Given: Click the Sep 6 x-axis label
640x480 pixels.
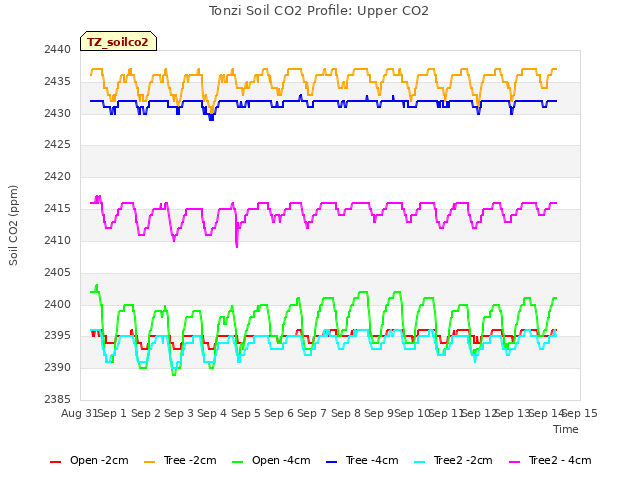Looking at the screenshot, I should click(279, 413).
